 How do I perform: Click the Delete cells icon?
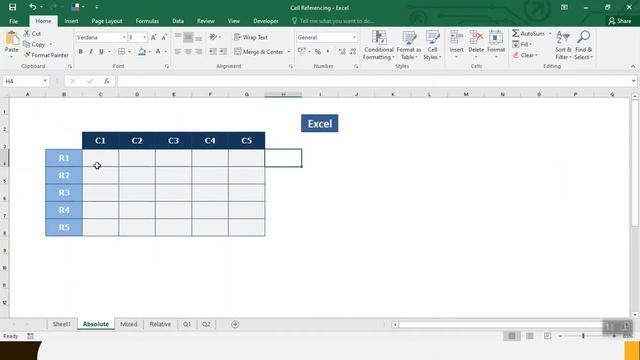click(x=476, y=38)
